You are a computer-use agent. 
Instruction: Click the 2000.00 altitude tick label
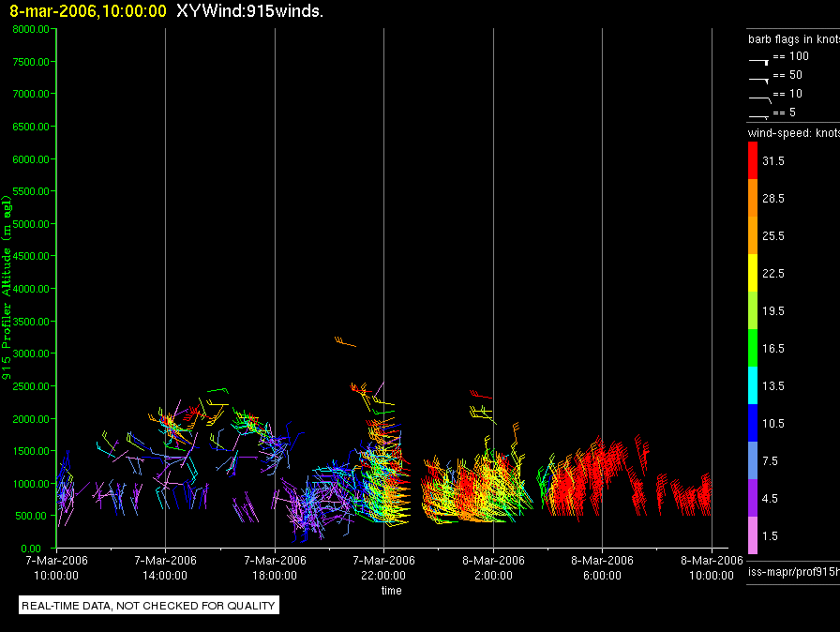[x=31, y=419]
